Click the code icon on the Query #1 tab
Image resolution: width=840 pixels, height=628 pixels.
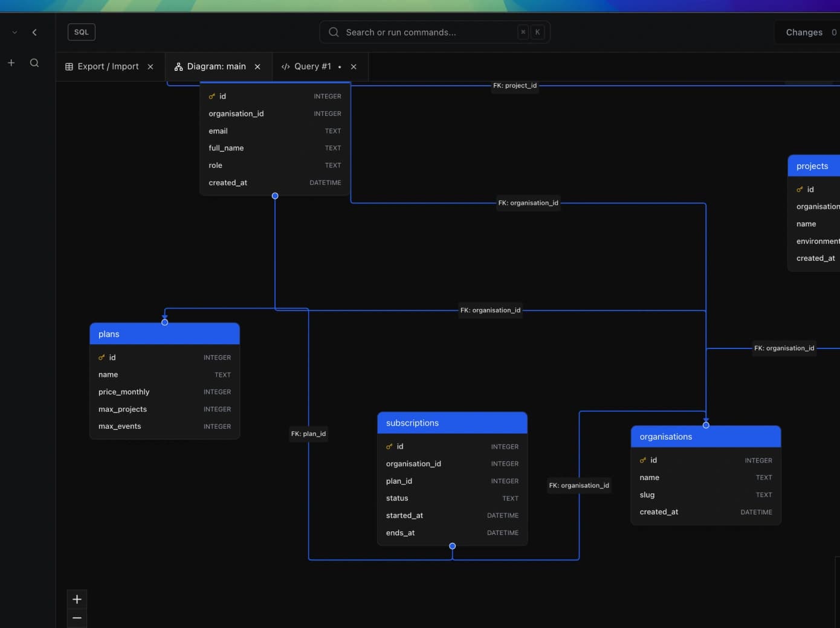(285, 66)
